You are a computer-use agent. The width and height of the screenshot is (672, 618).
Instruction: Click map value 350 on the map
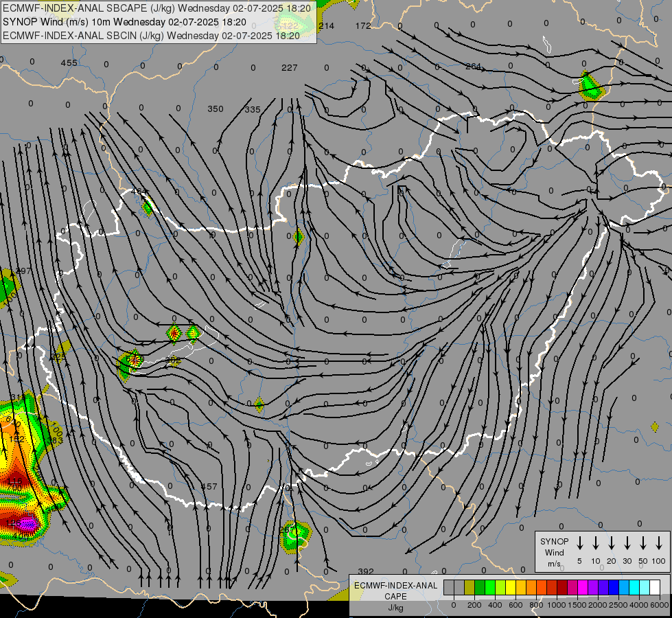tap(216, 109)
